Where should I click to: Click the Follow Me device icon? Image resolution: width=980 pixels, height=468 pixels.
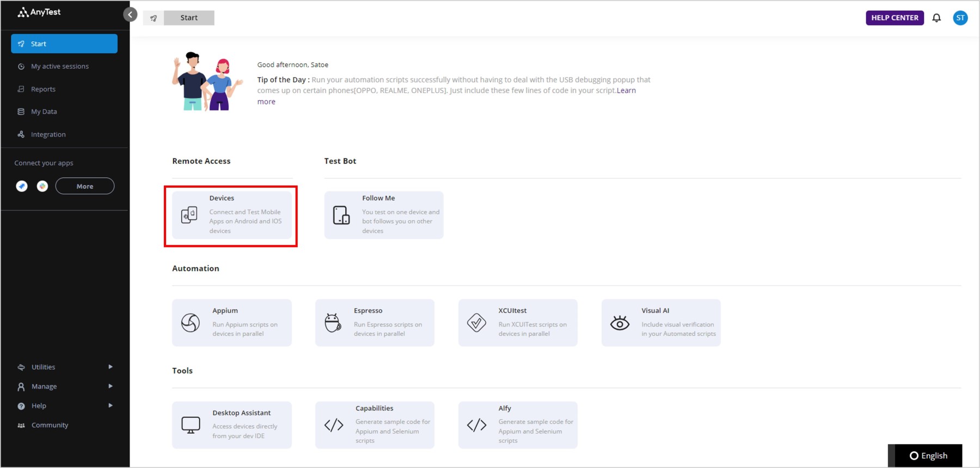coord(341,215)
